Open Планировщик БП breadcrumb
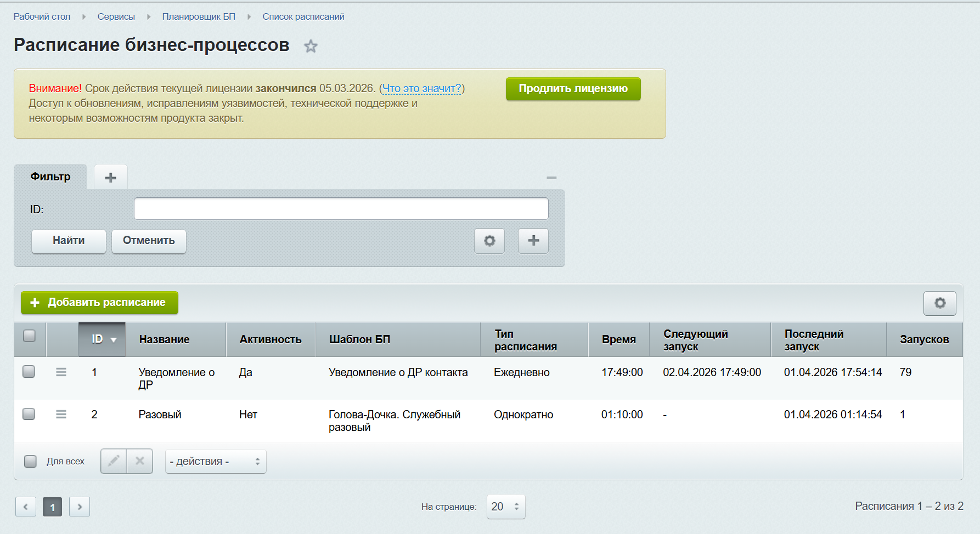This screenshot has width=980, height=534. click(199, 16)
